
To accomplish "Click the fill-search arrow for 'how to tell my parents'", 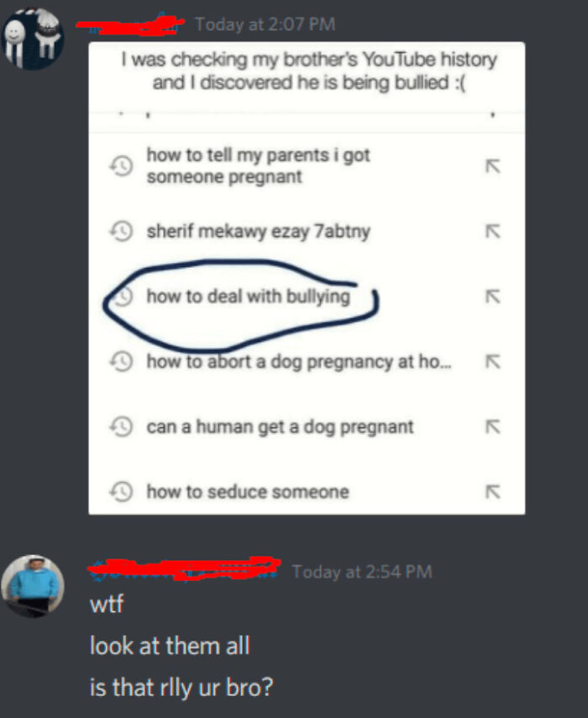I will click(x=493, y=166).
